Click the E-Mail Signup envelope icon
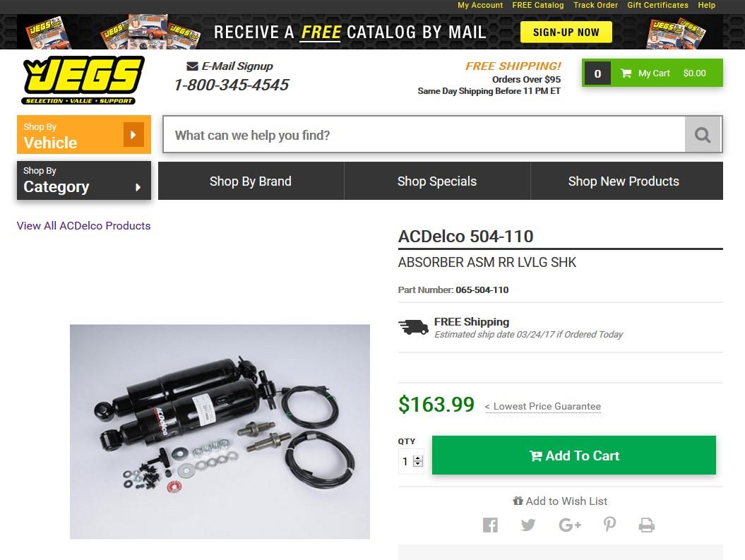The height and width of the screenshot is (560, 745). click(x=192, y=66)
